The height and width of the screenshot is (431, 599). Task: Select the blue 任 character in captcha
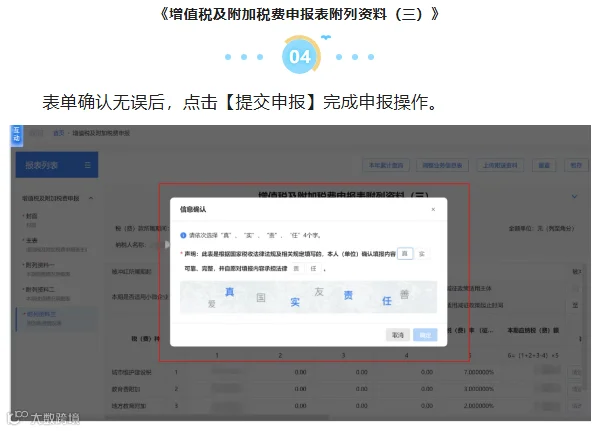[x=387, y=301]
